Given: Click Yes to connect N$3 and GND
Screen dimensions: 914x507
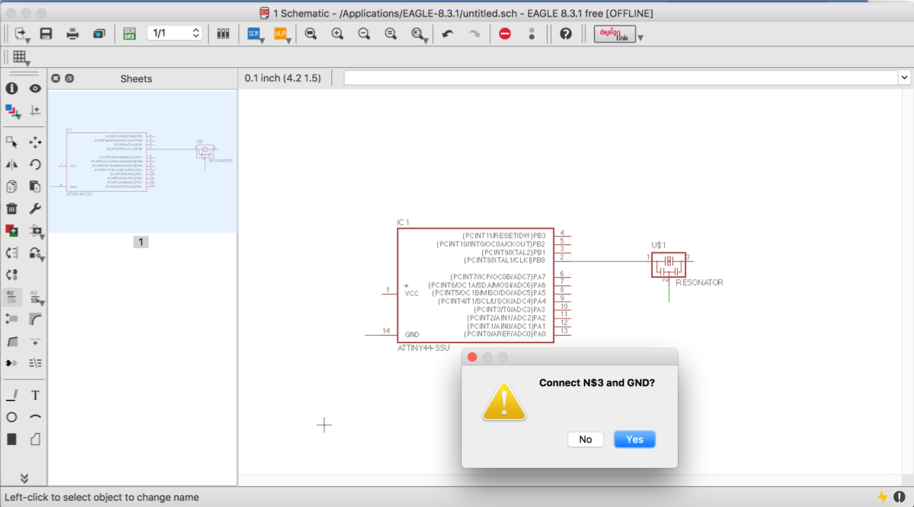Looking at the screenshot, I should (634, 439).
